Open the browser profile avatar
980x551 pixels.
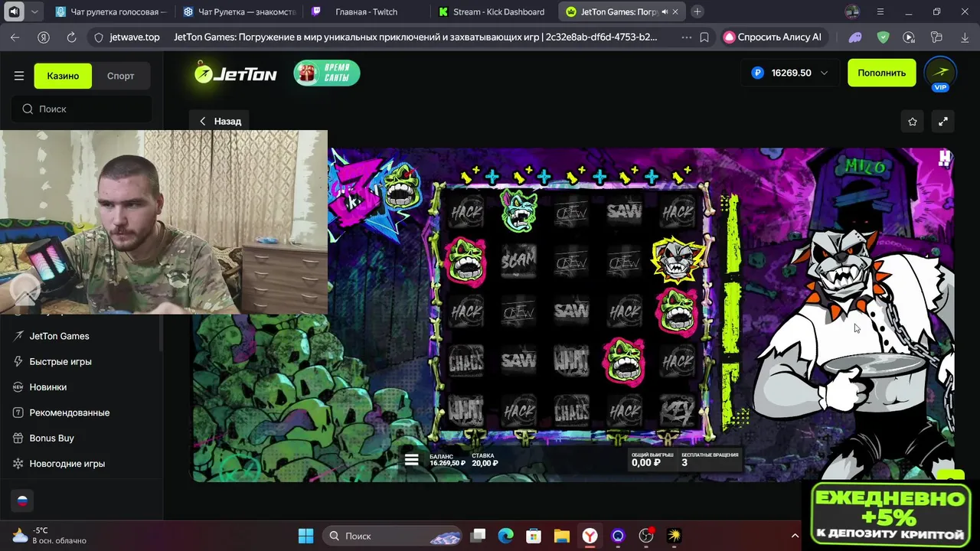coord(852,11)
